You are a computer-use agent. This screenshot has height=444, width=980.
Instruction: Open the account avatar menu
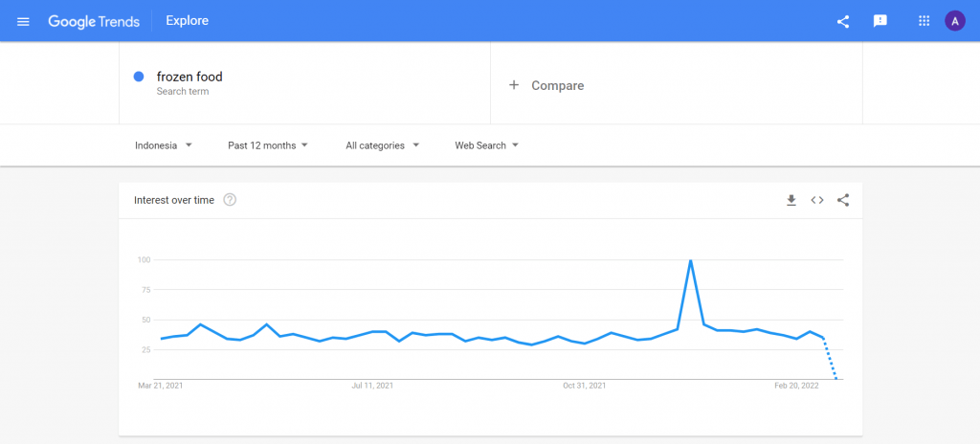955,21
